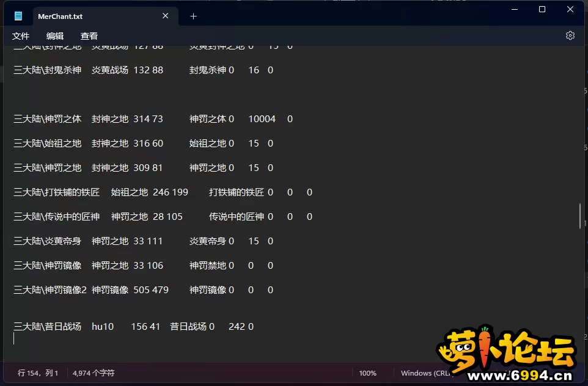Image resolution: width=588 pixels, height=386 pixels.
Task: Open the 文件 menu
Action: pyautogui.click(x=21, y=36)
